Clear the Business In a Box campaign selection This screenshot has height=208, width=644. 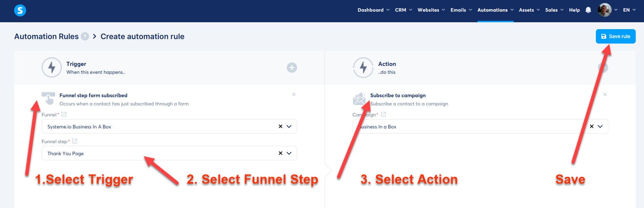click(x=592, y=127)
